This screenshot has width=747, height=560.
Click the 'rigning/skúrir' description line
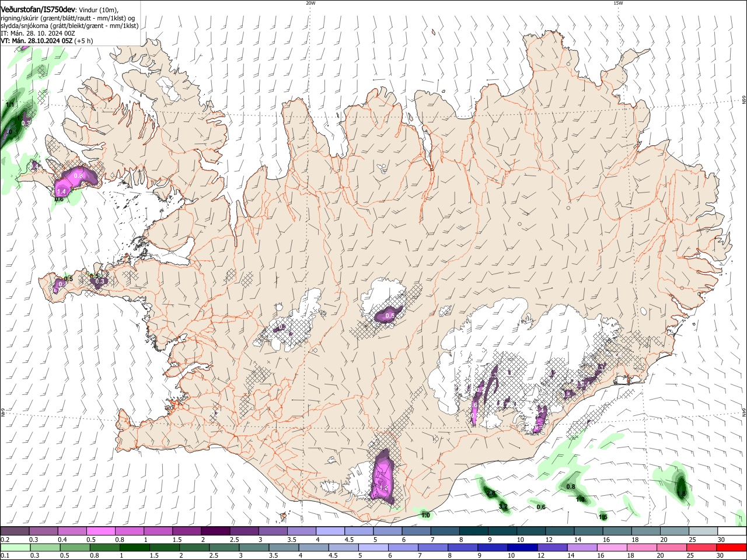pyautogui.click(x=67, y=18)
